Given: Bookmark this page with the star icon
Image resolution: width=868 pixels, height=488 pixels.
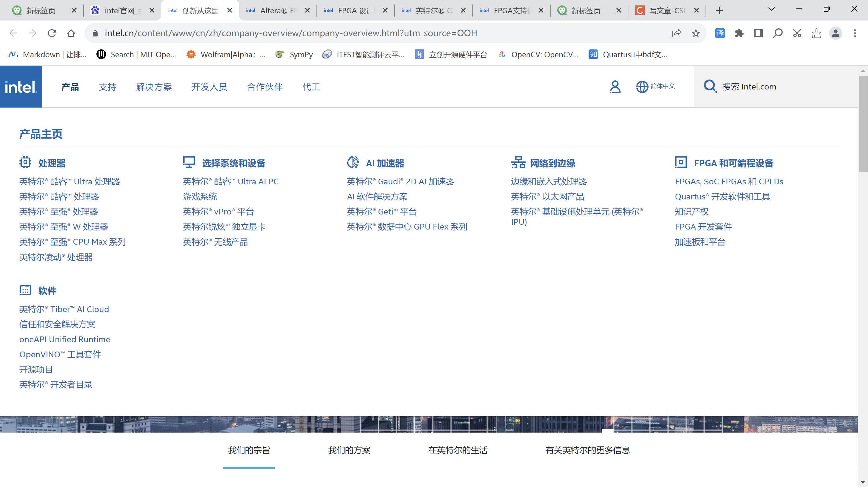Looking at the screenshot, I should 696,33.
